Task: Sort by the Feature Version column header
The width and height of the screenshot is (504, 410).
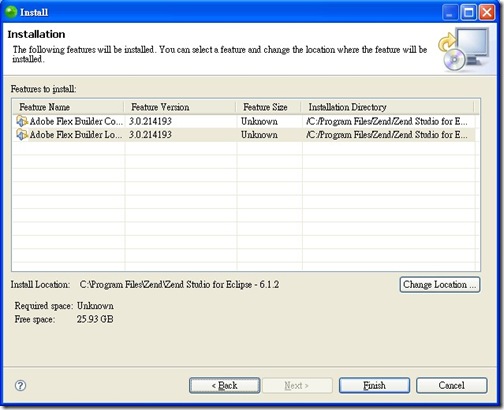Action: tap(180, 107)
